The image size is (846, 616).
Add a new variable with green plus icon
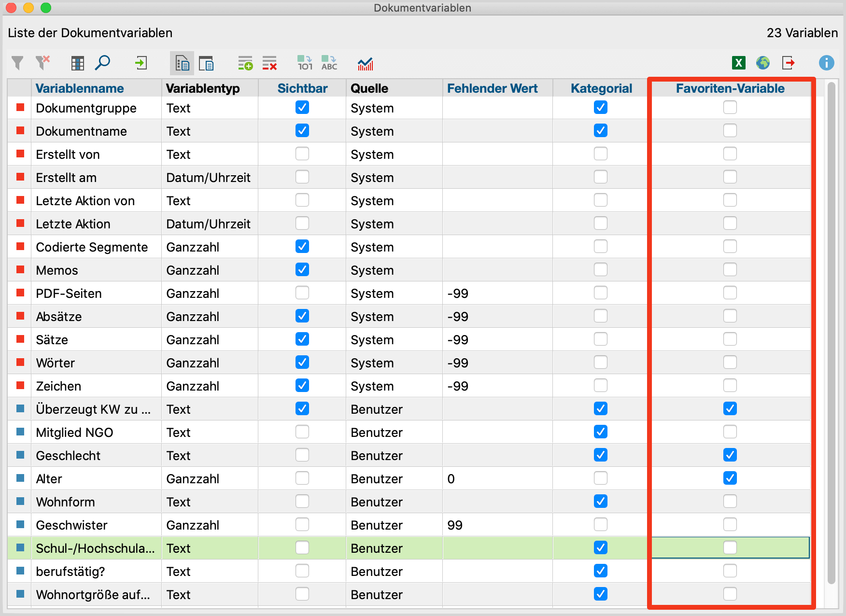click(245, 63)
